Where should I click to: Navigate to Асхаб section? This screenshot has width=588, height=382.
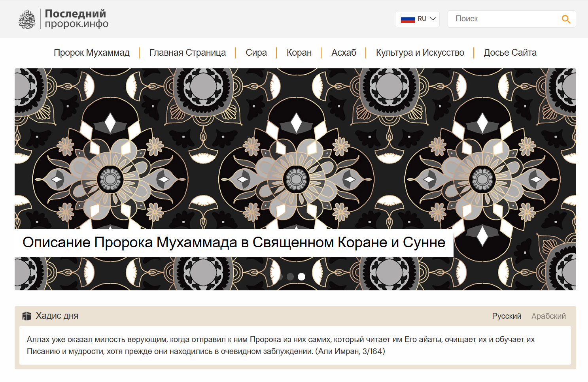pyautogui.click(x=344, y=53)
